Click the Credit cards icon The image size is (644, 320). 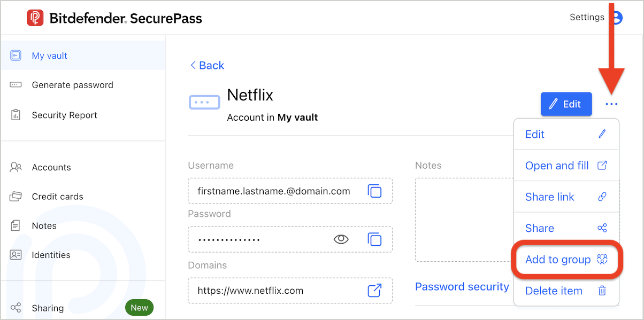pos(16,197)
